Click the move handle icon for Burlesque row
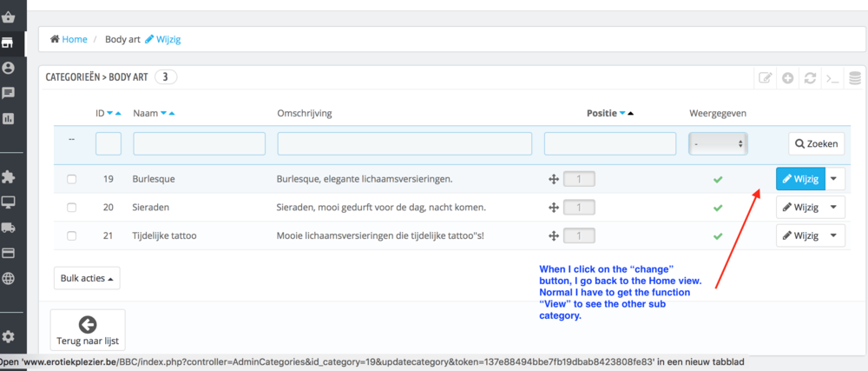 [x=552, y=179]
